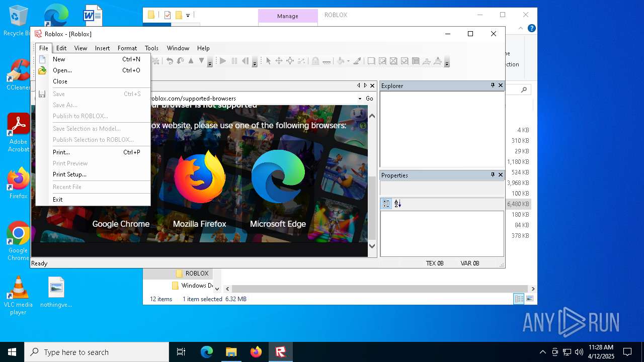The width and height of the screenshot is (644, 362).
Task: Toggle Alphabetical sort in Properties panel
Action: [397, 204]
